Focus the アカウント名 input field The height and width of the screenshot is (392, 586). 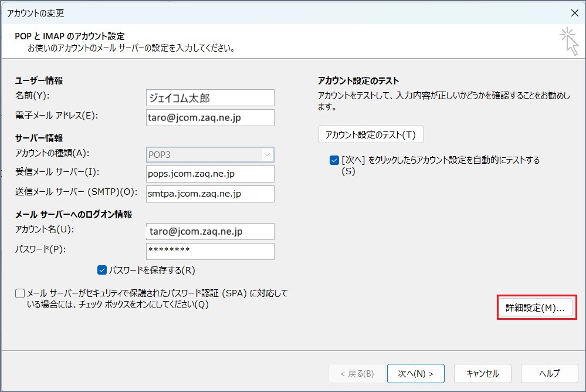pos(210,231)
